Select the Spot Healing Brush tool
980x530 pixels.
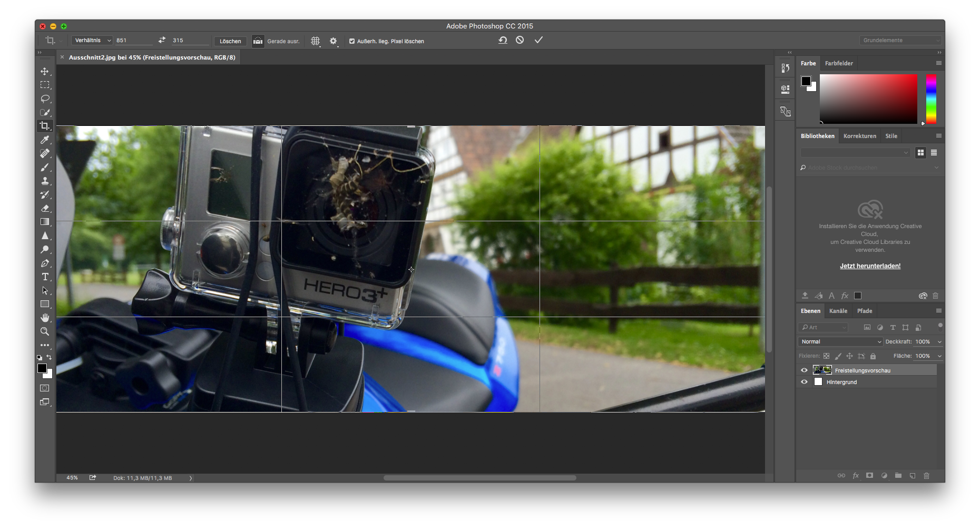45,153
